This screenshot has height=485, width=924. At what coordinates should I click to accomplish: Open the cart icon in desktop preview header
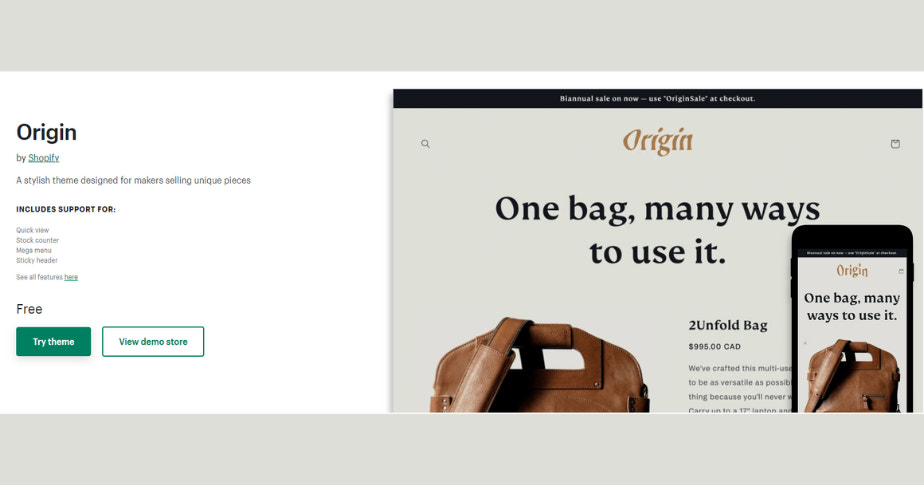(895, 144)
